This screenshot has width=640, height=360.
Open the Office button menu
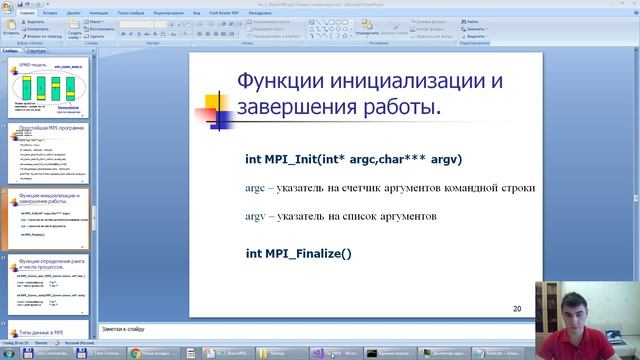(7, 8)
